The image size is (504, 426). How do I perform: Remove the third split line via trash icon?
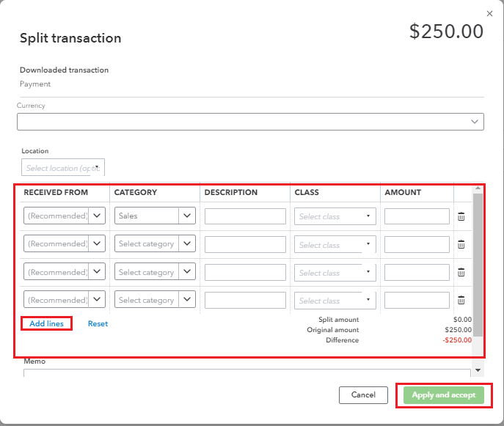(461, 272)
